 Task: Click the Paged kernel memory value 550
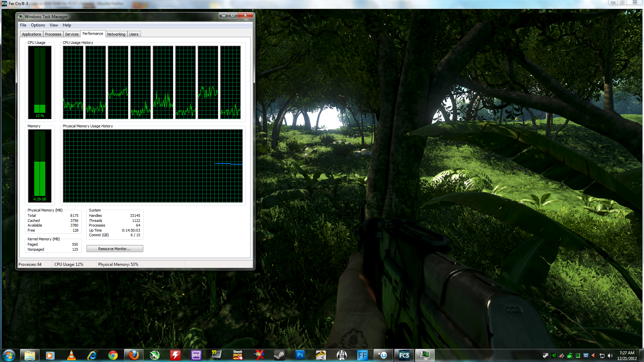pyautogui.click(x=75, y=244)
